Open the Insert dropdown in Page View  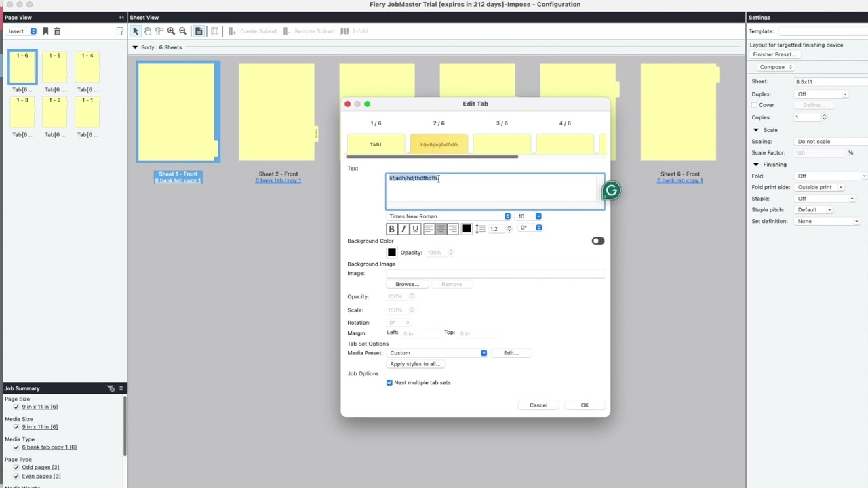(22, 31)
